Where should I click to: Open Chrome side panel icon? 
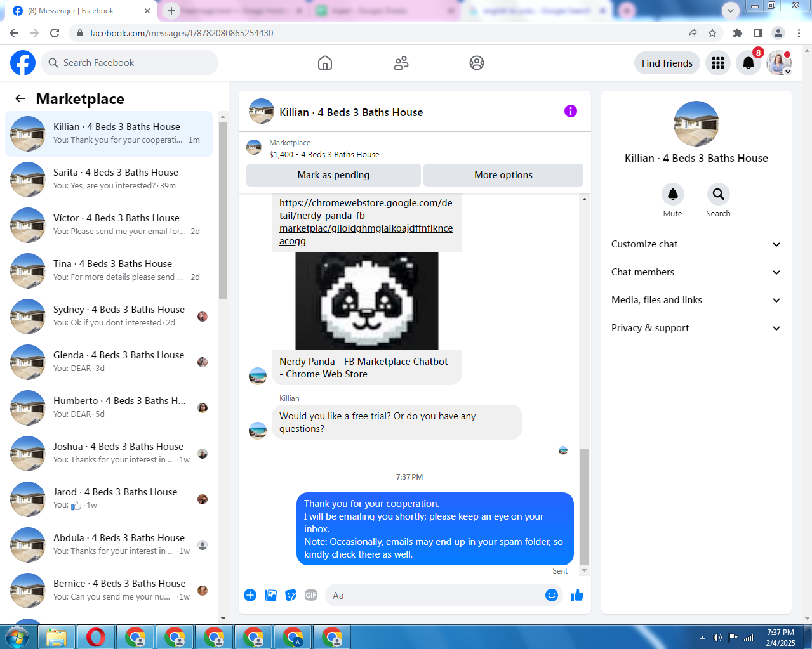click(758, 33)
